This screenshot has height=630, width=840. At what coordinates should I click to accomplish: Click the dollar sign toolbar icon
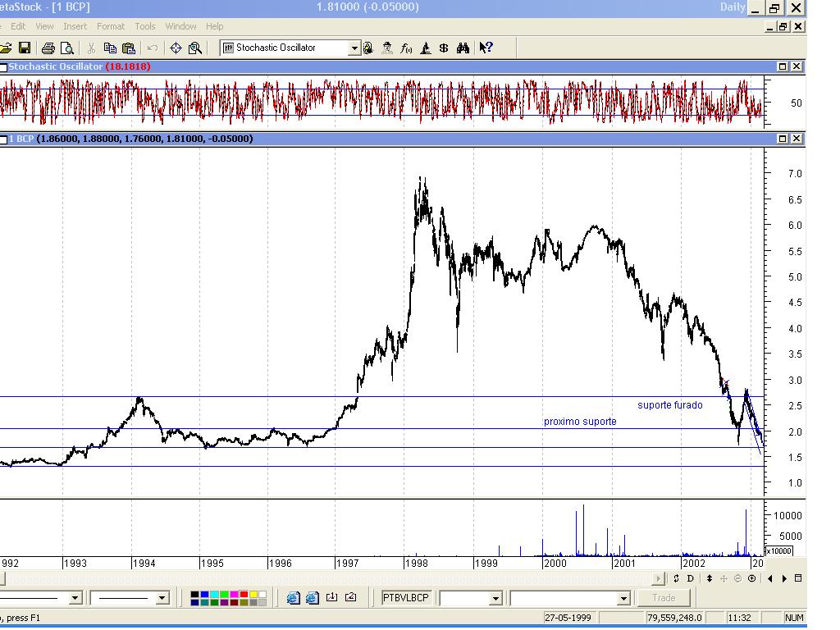pos(444,48)
